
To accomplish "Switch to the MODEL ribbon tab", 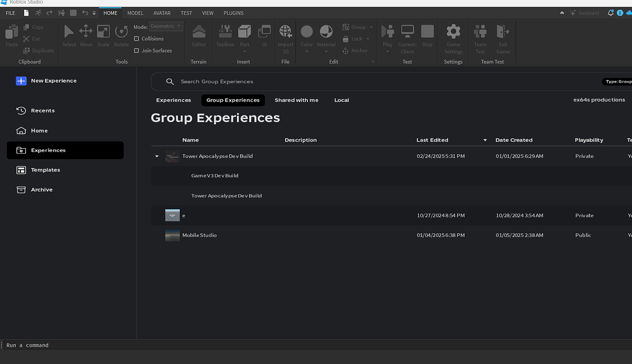I will pos(135,13).
